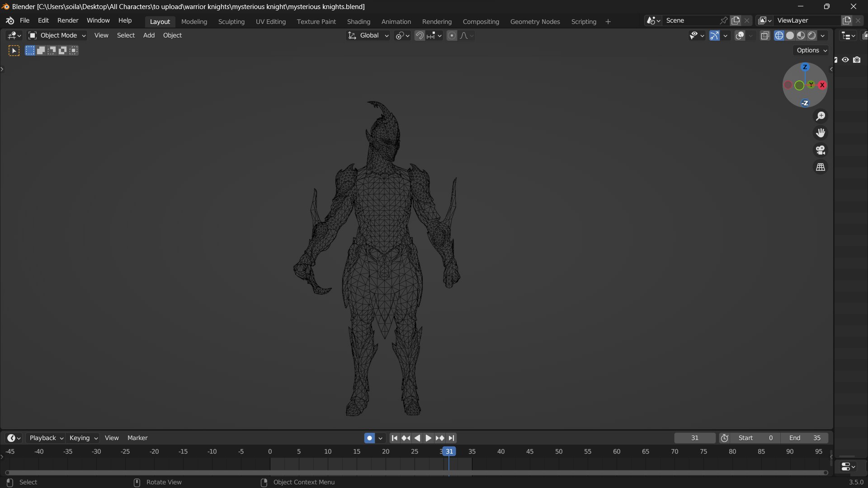This screenshot has height=488, width=868.
Task: Enable material preview shading
Action: point(801,36)
